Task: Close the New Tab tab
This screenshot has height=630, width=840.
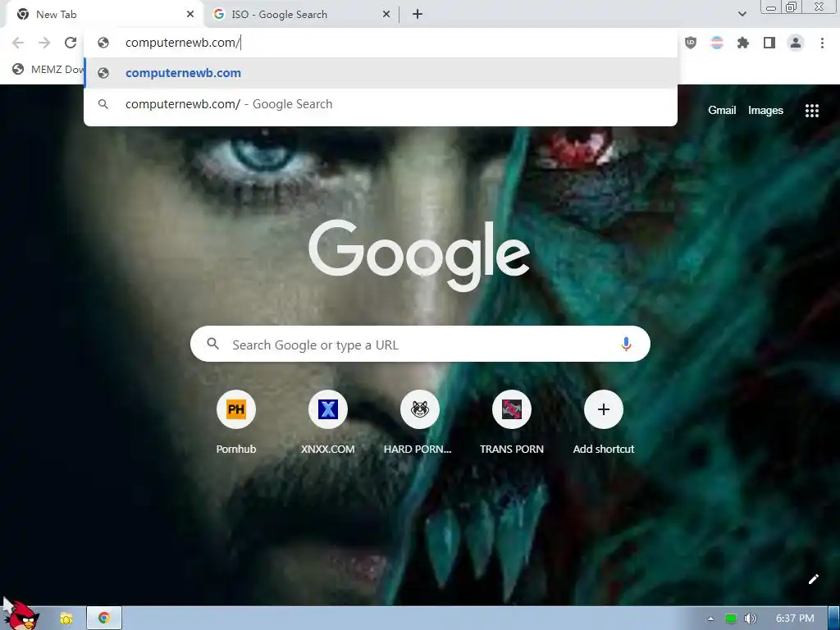Action: tap(190, 15)
